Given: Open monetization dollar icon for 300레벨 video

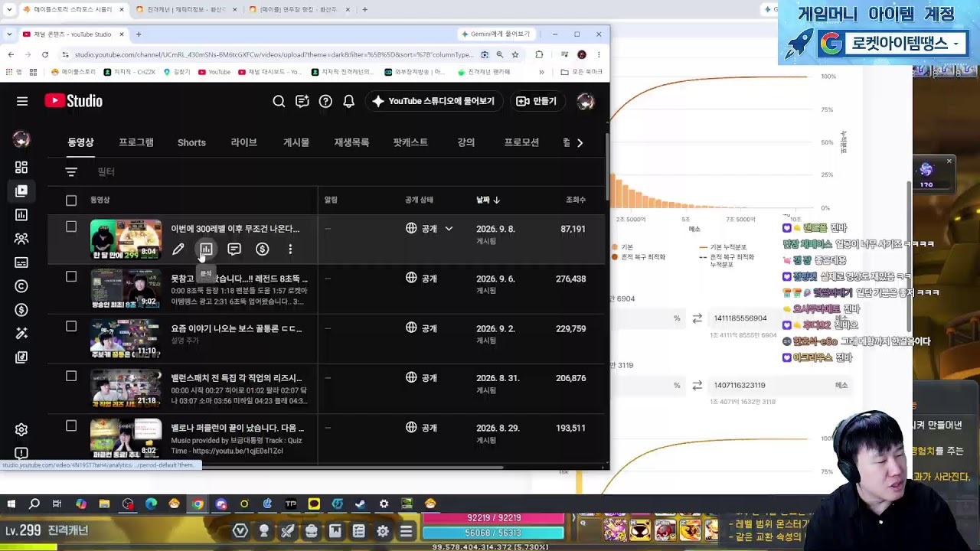Looking at the screenshot, I should (x=262, y=249).
